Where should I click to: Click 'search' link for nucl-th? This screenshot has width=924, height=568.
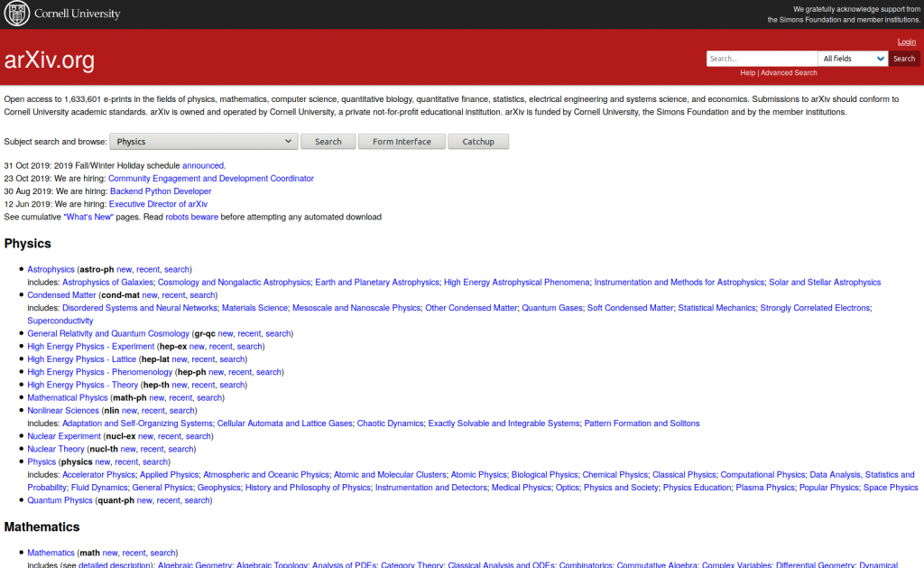coord(180,450)
